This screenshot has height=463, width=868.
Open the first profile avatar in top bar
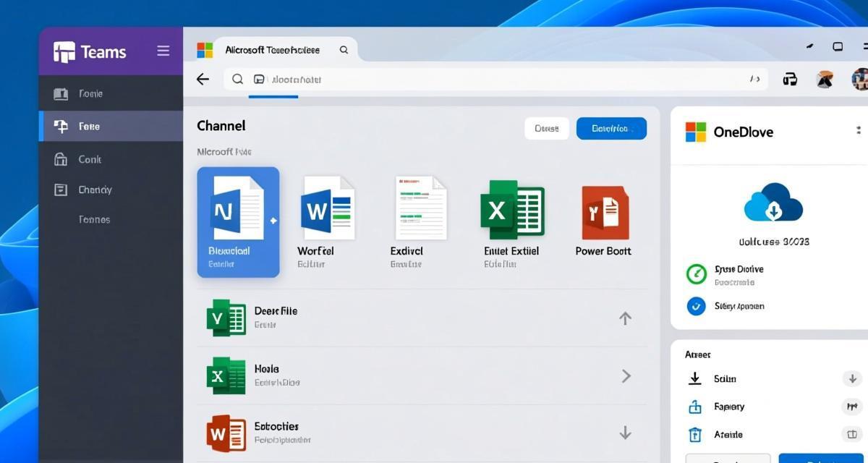pos(825,80)
